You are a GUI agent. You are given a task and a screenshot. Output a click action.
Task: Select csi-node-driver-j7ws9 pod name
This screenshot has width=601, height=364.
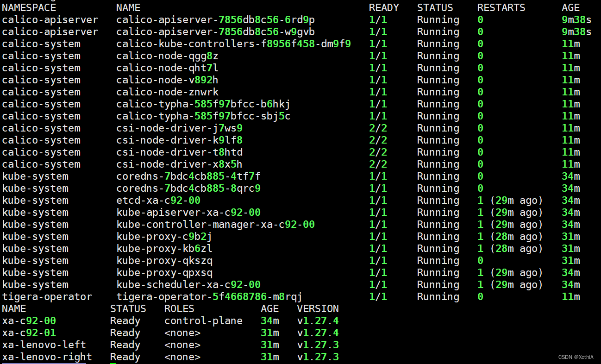(179, 128)
